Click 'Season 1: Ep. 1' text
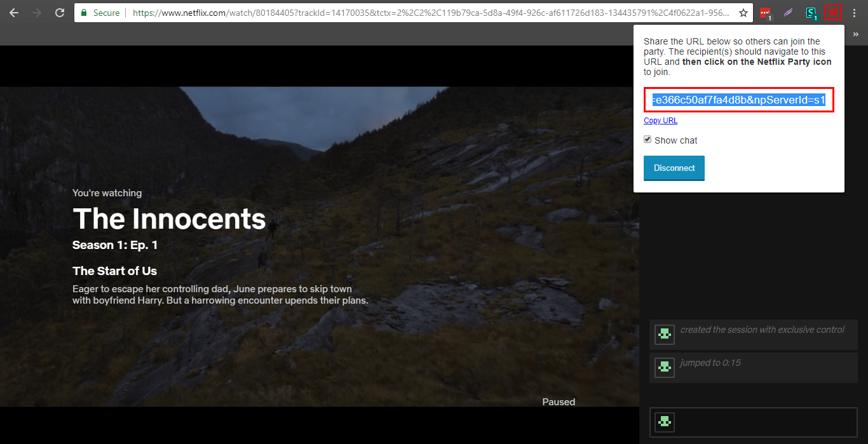The image size is (868, 444). click(115, 245)
